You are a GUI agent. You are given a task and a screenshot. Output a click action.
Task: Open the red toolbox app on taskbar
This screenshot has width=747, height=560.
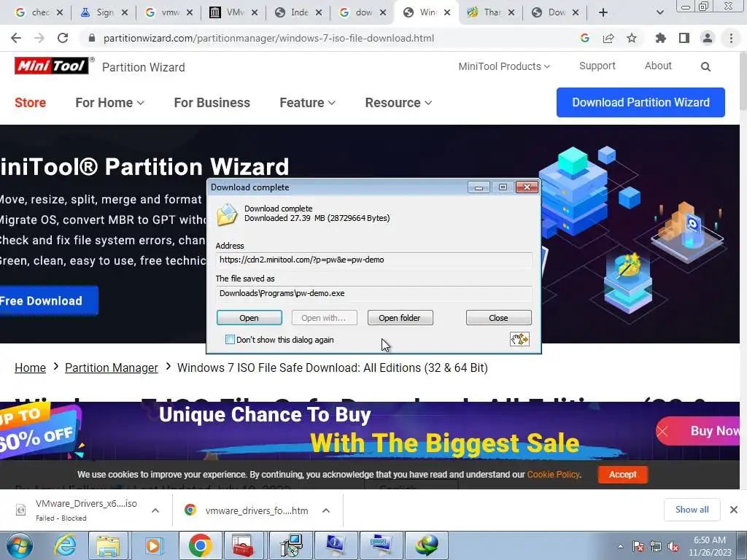tap(244, 545)
